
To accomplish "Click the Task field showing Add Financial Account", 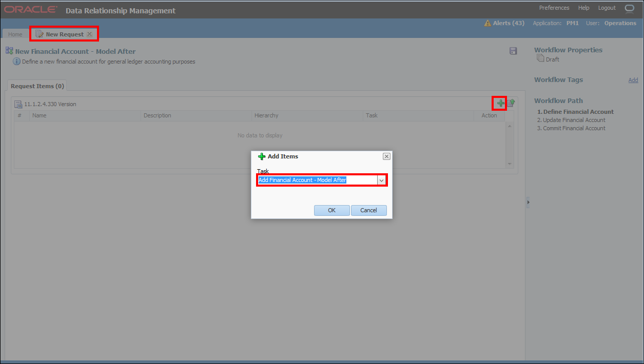I will tap(317, 180).
